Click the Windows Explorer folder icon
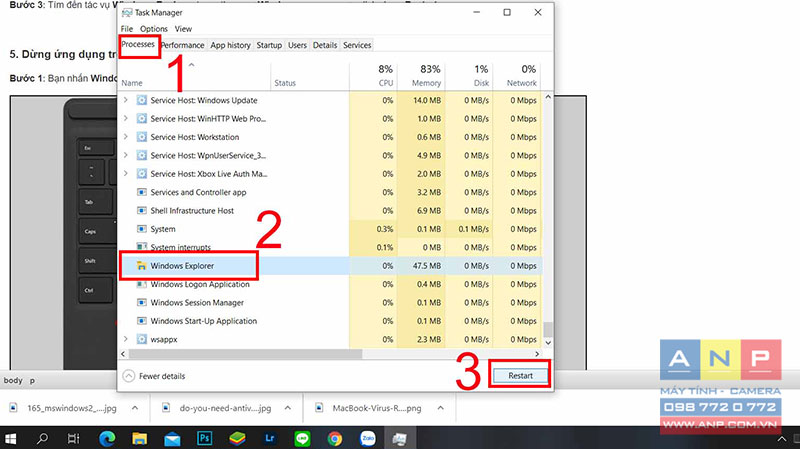The height and width of the screenshot is (449, 800). pyautogui.click(x=142, y=266)
